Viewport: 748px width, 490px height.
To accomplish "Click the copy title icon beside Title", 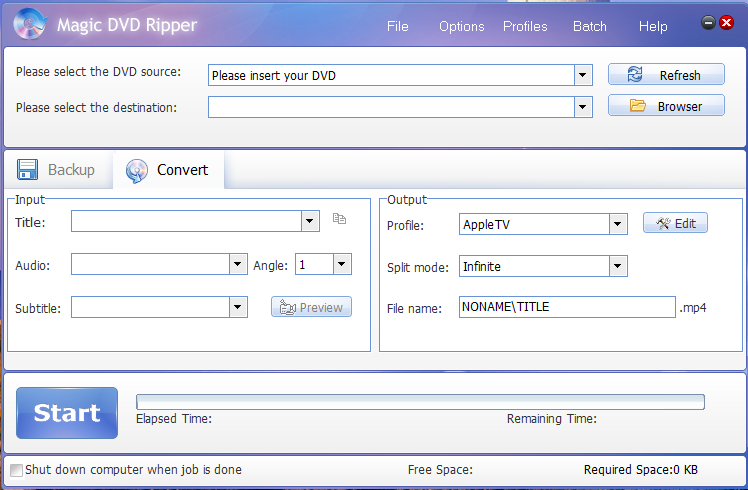I will coord(339,219).
